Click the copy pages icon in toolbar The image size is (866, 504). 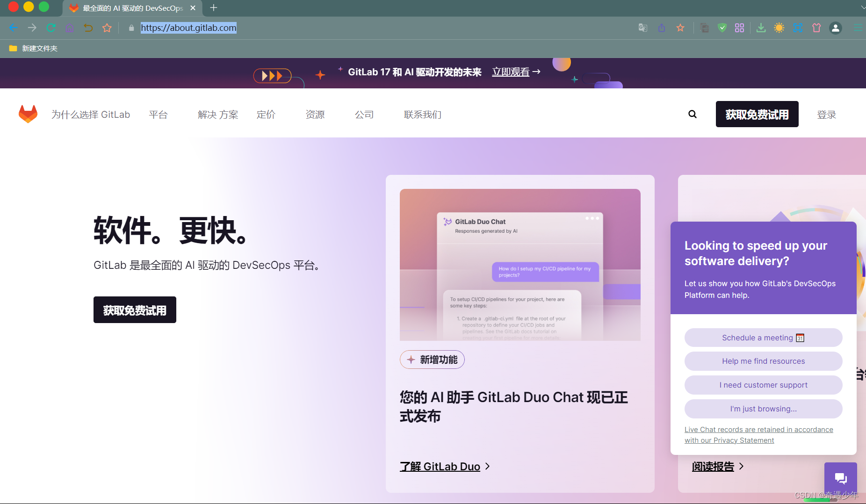pyautogui.click(x=704, y=28)
